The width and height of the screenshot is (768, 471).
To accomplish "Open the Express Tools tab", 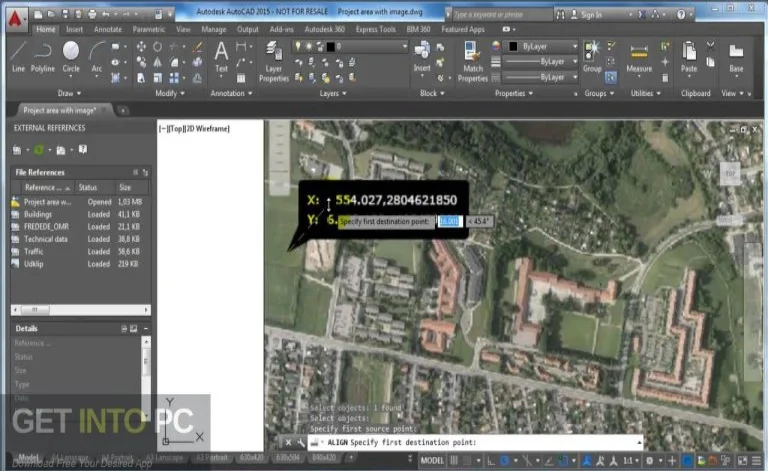I will coord(376,29).
